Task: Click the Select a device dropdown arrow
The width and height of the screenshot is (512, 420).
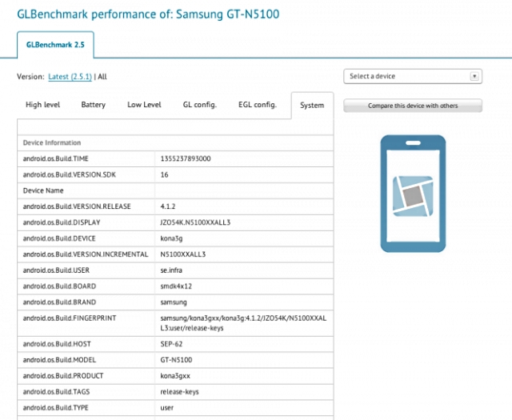Action: (x=474, y=77)
